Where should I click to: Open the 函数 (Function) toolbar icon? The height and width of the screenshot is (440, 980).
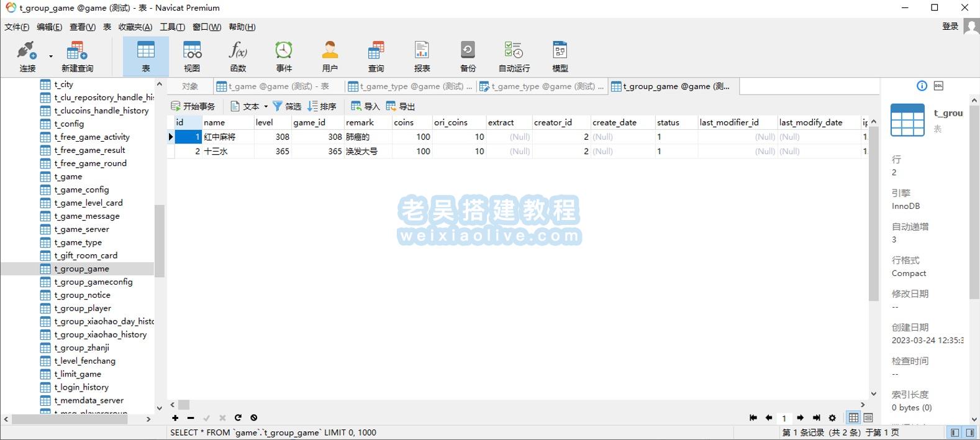point(238,56)
